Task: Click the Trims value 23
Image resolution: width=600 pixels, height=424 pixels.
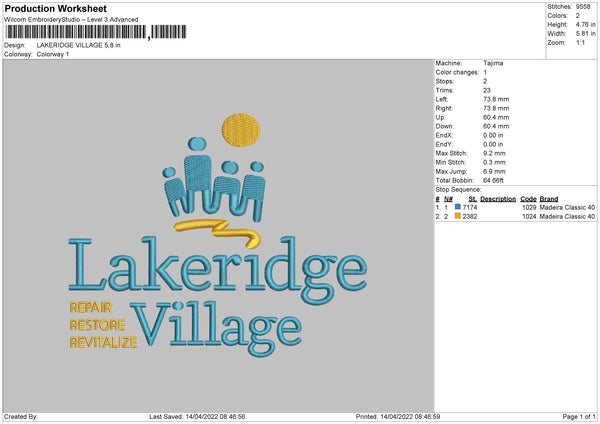Action: (x=487, y=90)
